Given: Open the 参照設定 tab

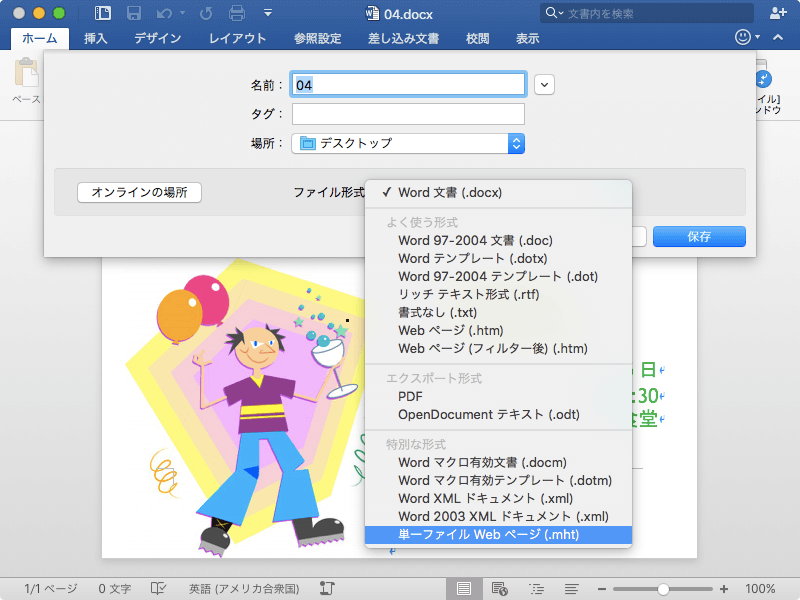Looking at the screenshot, I should [317, 38].
